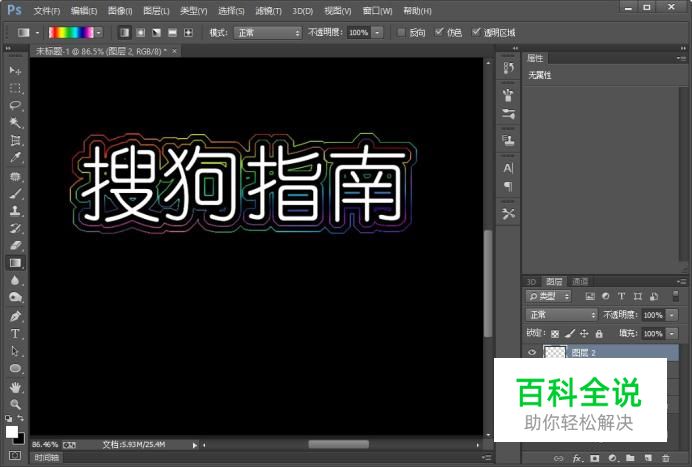Image resolution: width=692 pixels, height=467 pixels.
Task: Select the History Brush tool
Action: [x=15, y=228]
